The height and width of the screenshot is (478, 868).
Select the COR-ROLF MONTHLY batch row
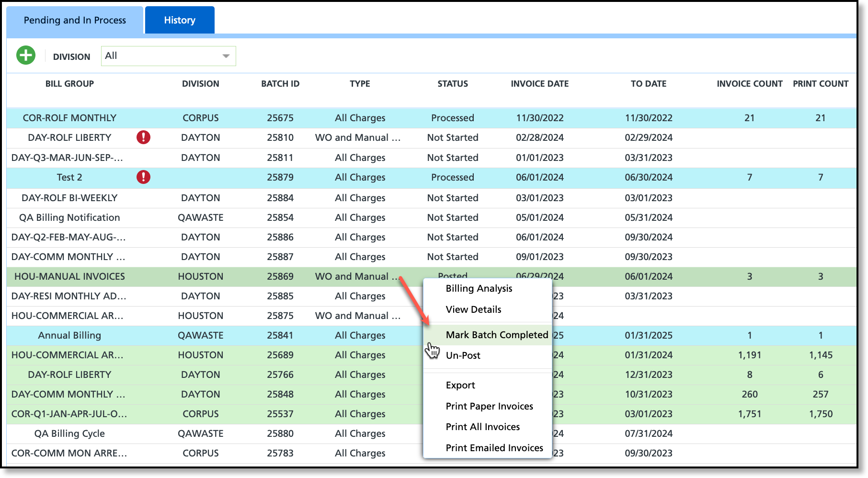click(69, 118)
